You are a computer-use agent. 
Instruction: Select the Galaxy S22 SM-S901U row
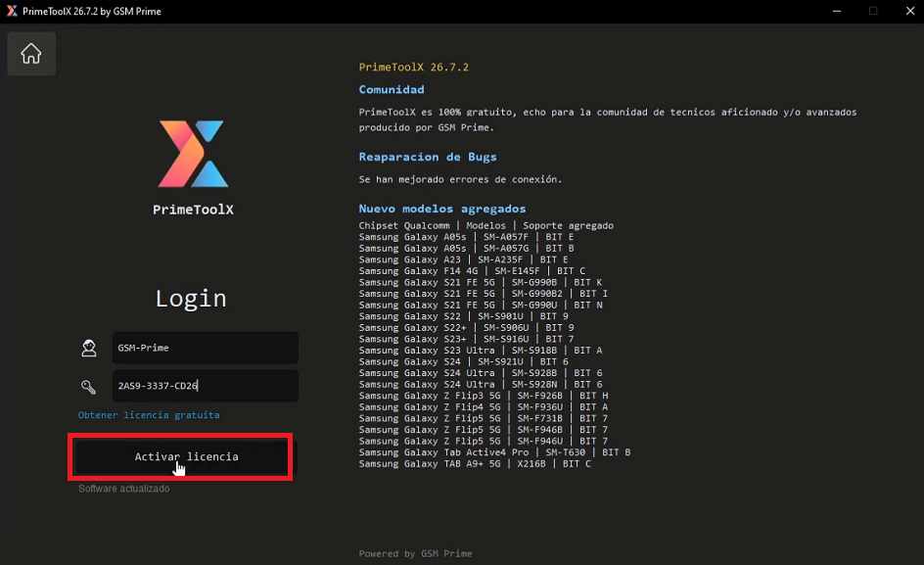463,316
